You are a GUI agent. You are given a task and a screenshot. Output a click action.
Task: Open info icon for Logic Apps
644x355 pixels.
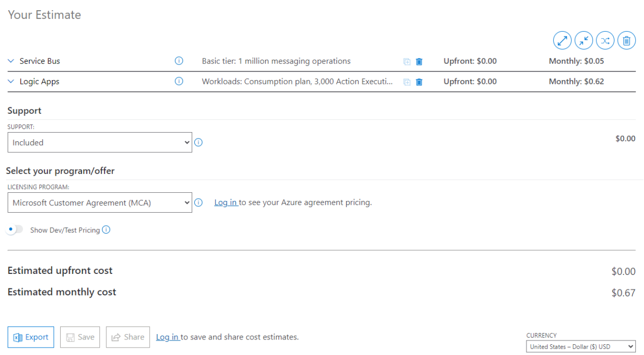tap(179, 82)
